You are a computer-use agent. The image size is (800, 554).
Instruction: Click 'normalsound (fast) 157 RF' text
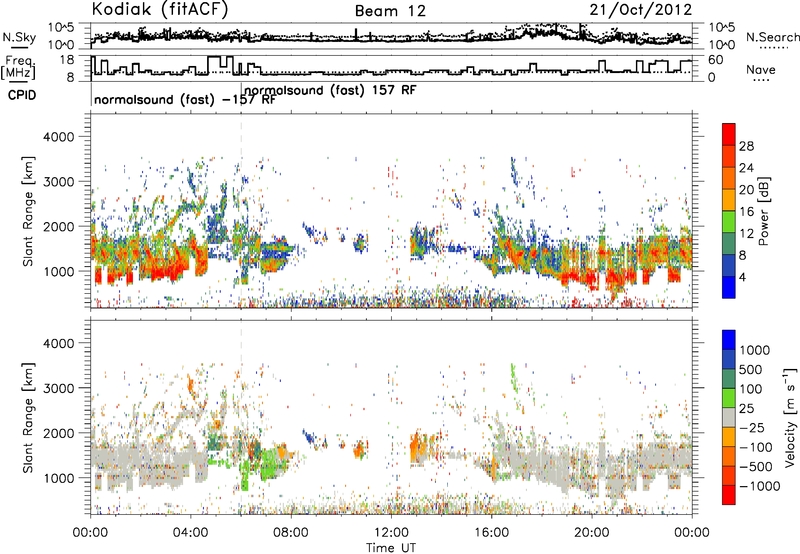click(331, 90)
